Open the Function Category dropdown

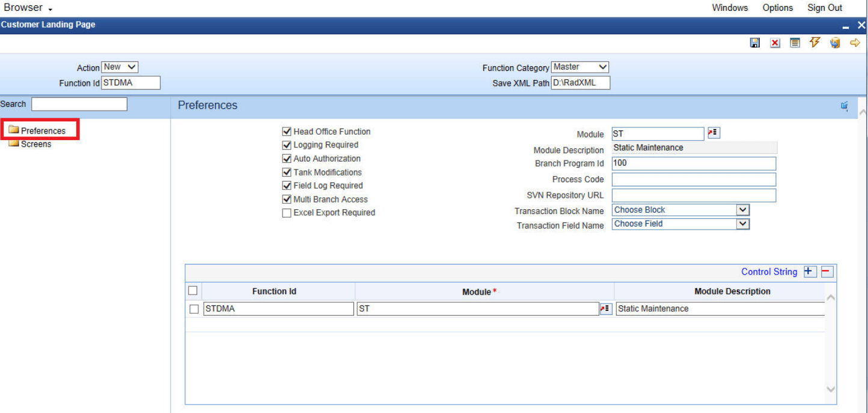point(580,67)
